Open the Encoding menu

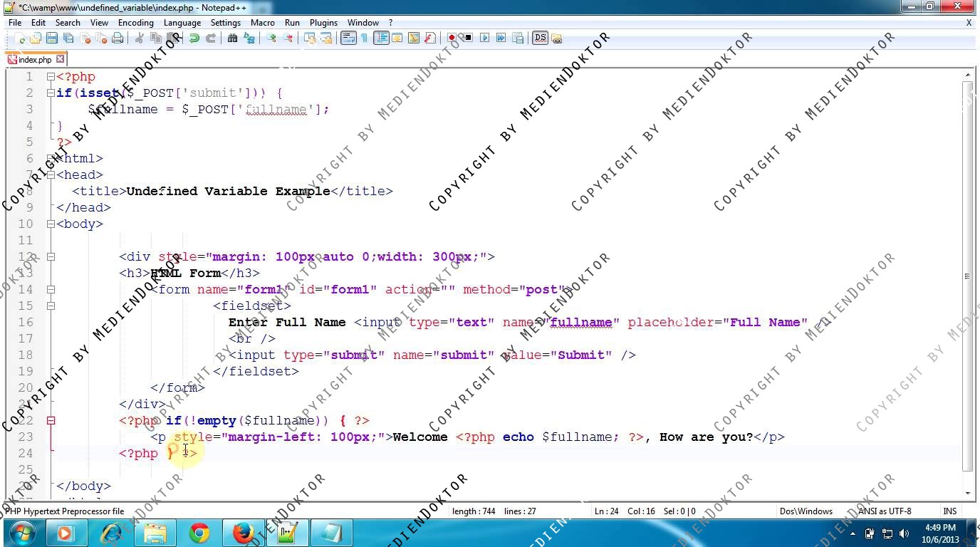pos(135,22)
